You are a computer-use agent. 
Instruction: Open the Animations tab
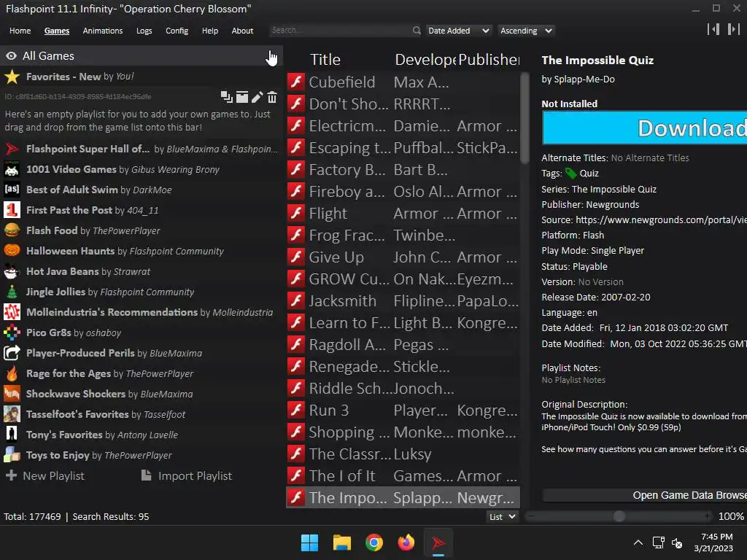(102, 31)
